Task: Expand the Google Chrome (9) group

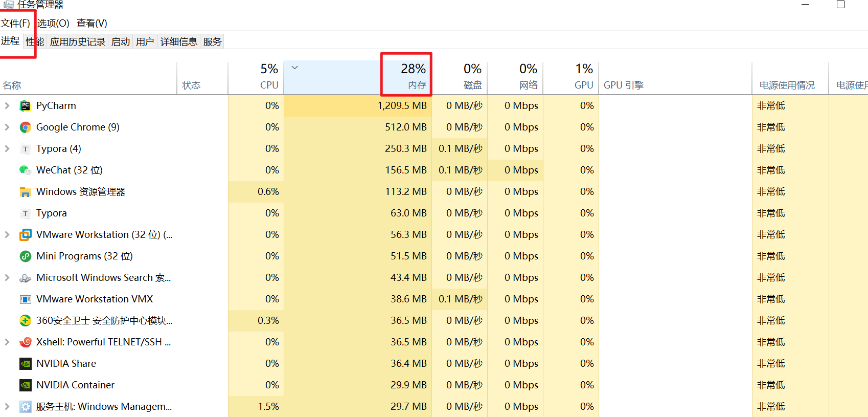Action: [7, 127]
